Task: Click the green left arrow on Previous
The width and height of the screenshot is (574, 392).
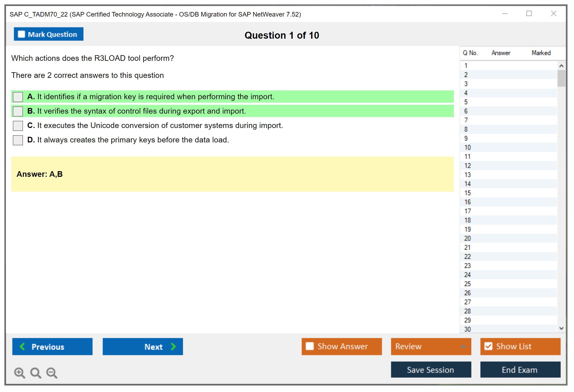Action: point(22,346)
